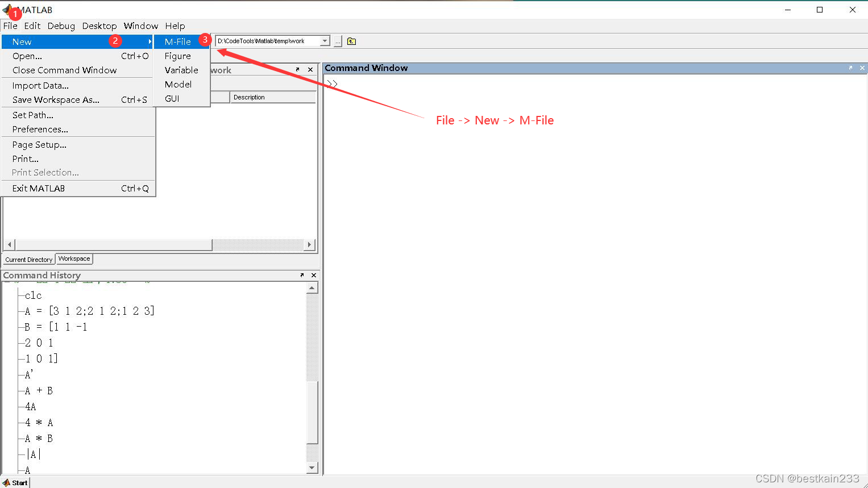This screenshot has width=868, height=488.
Task: Switch to Current Directory tab
Action: click(x=29, y=259)
